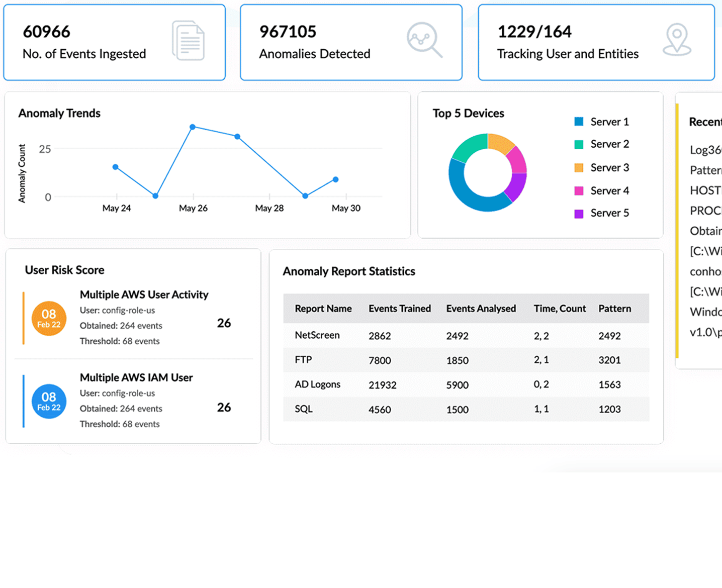Click the orange 08 Feb 22 date badge
The image size is (722, 588).
pyautogui.click(x=49, y=319)
